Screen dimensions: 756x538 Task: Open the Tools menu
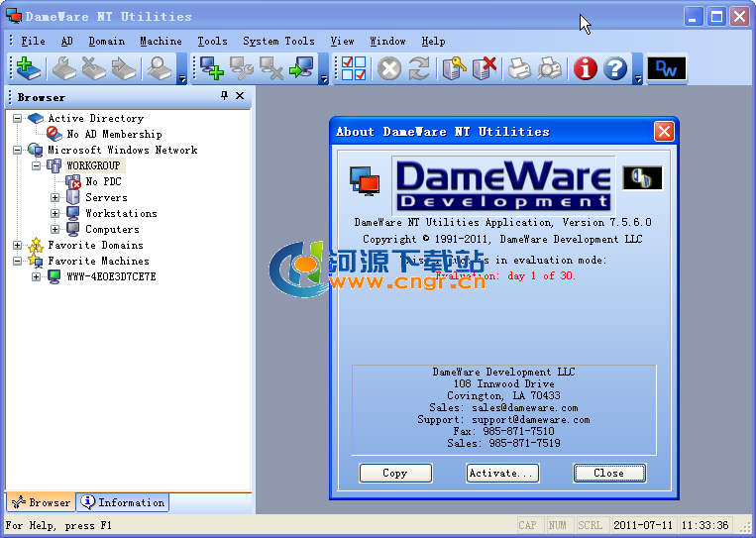(x=212, y=42)
